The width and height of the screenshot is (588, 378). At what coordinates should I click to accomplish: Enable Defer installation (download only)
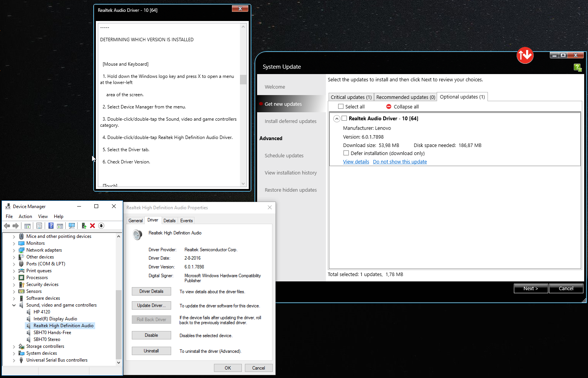point(346,153)
